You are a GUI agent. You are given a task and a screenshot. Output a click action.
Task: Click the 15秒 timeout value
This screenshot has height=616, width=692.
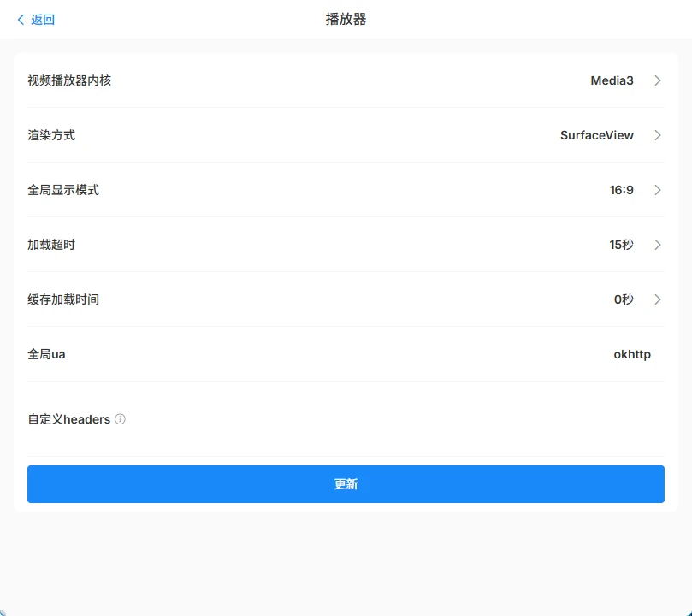tap(621, 245)
